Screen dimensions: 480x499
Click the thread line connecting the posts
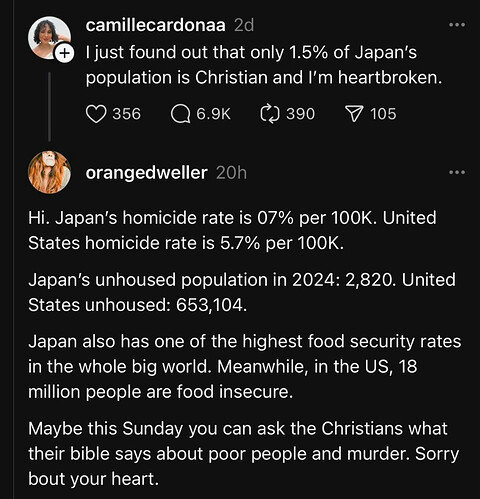click(x=49, y=107)
